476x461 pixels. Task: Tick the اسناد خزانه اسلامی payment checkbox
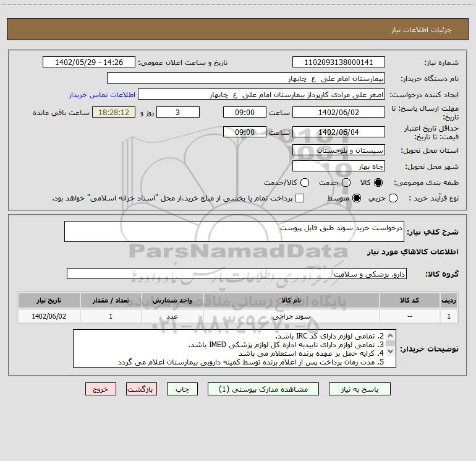point(300,198)
